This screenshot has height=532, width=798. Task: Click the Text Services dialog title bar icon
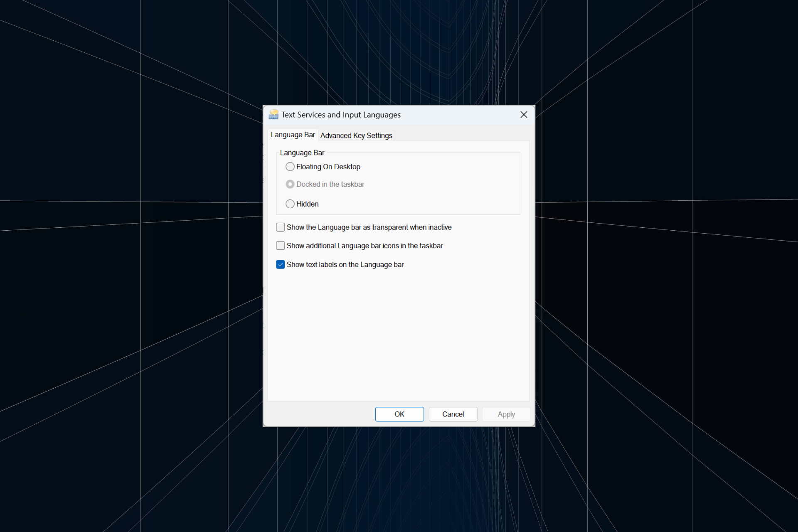pos(273,114)
